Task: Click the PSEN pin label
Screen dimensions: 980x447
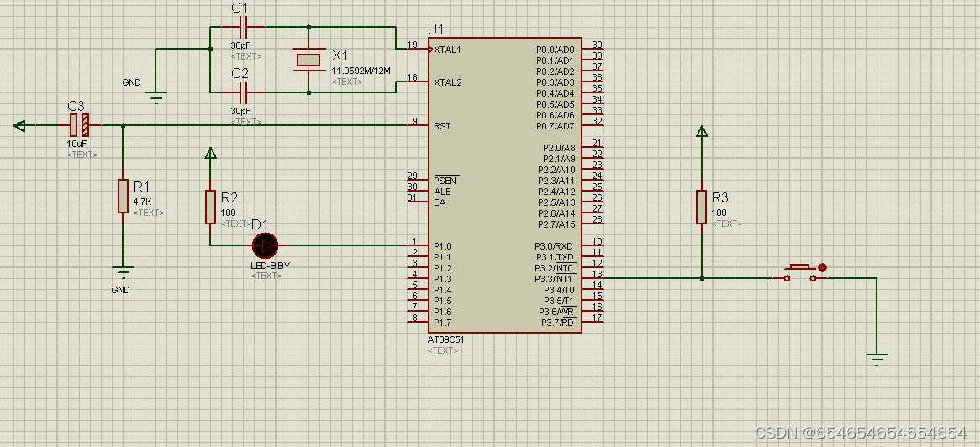Action: tap(446, 180)
